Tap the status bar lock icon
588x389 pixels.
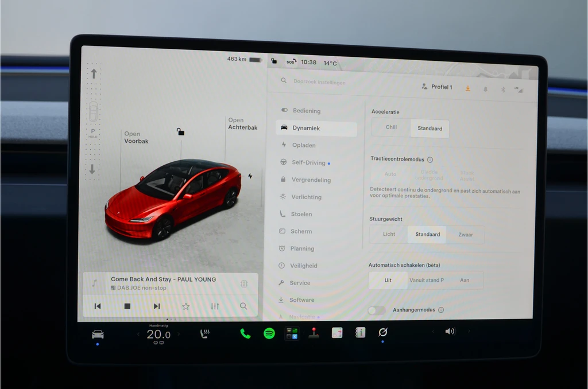pos(274,61)
